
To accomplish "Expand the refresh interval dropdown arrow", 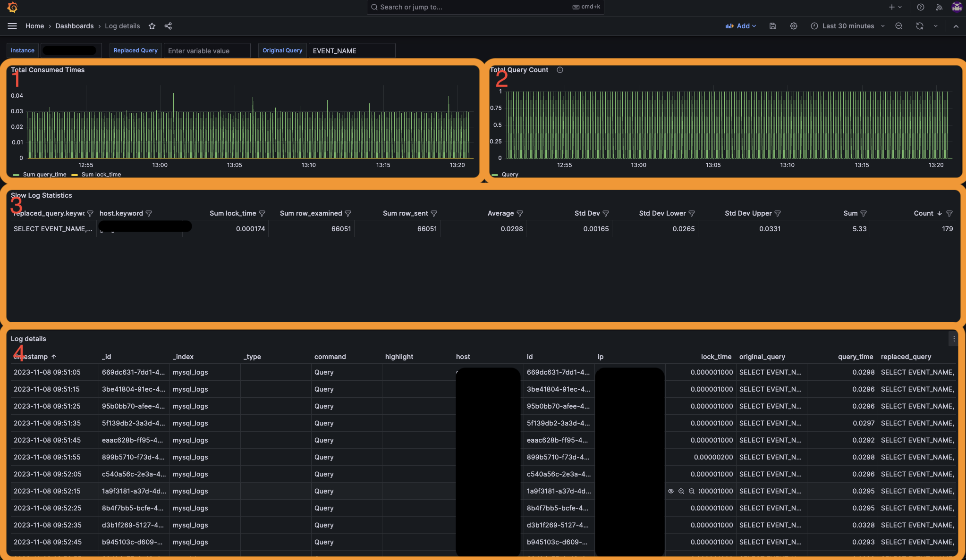I will [x=936, y=26].
